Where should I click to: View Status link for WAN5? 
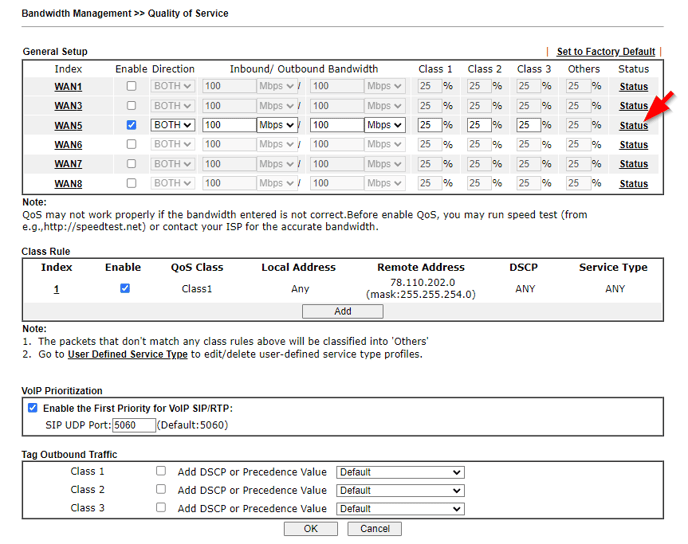(x=634, y=126)
